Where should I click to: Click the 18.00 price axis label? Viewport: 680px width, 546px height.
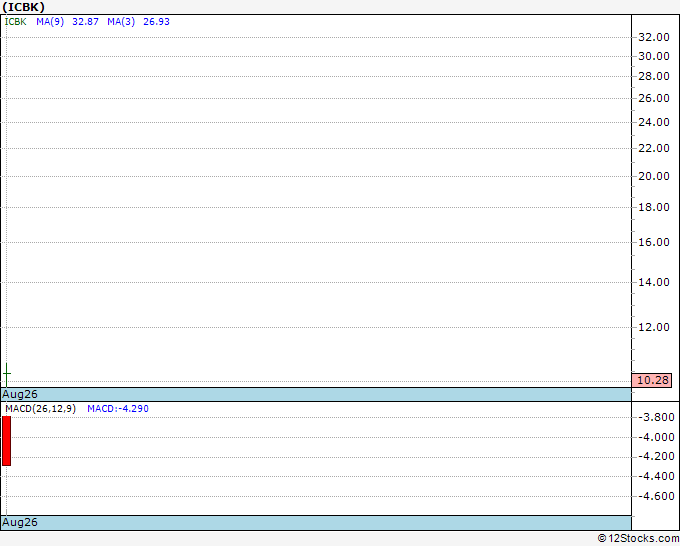[654, 207]
